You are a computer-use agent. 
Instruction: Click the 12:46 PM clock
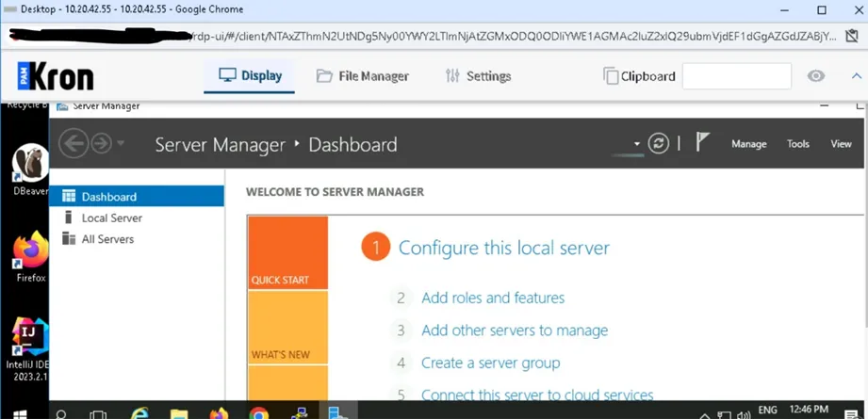click(x=809, y=409)
